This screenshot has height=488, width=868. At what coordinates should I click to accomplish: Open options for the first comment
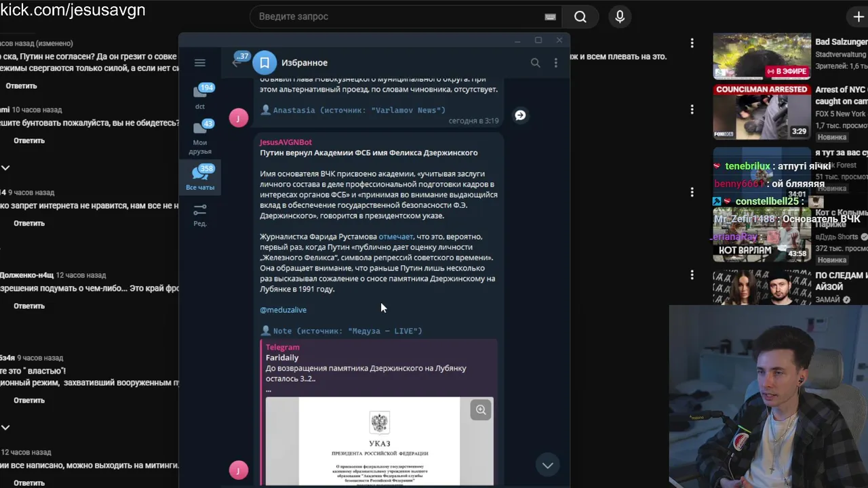pyautogui.click(x=692, y=43)
